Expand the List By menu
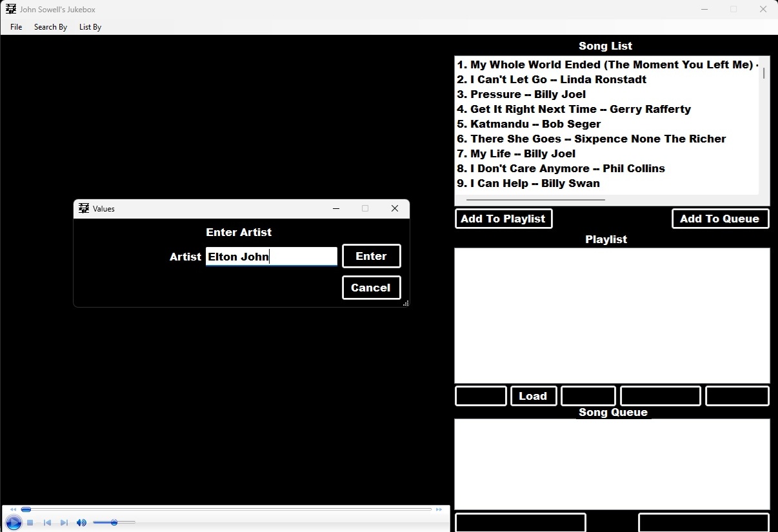The image size is (778, 532). coord(90,27)
